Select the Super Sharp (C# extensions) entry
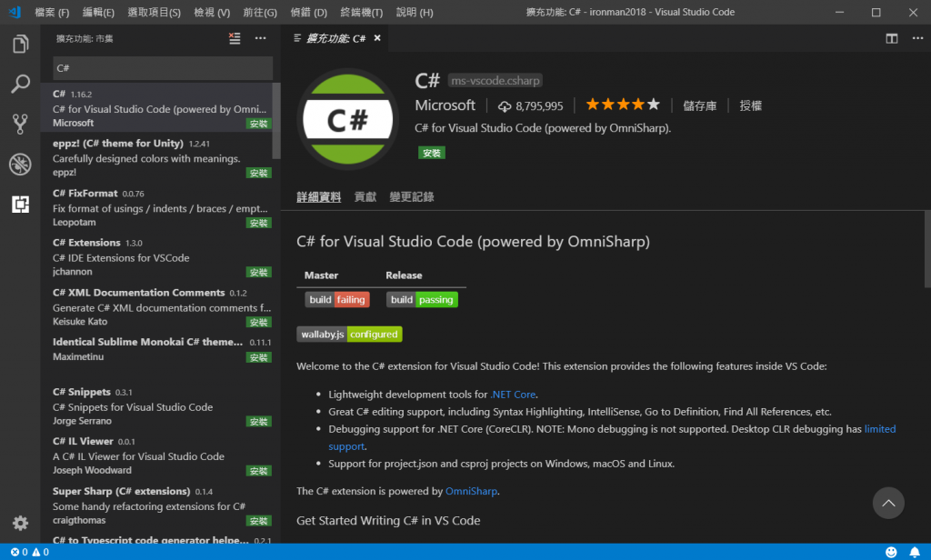Image resolution: width=931 pixels, height=560 pixels. [x=160, y=506]
